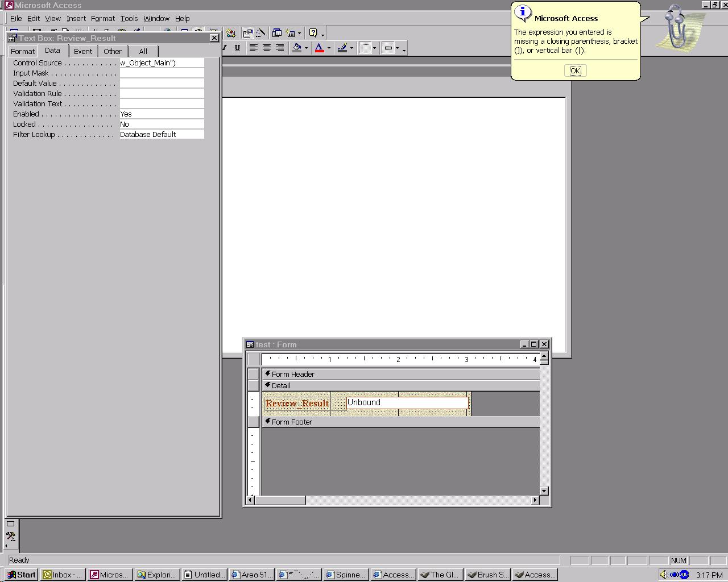Switch to the Explori... taskbar button
This screenshot has height=582, width=728.
[157, 575]
